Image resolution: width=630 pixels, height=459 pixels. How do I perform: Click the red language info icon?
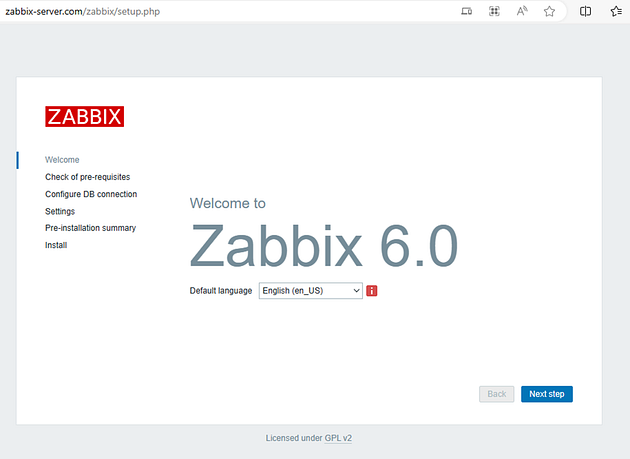coord(372,291)
